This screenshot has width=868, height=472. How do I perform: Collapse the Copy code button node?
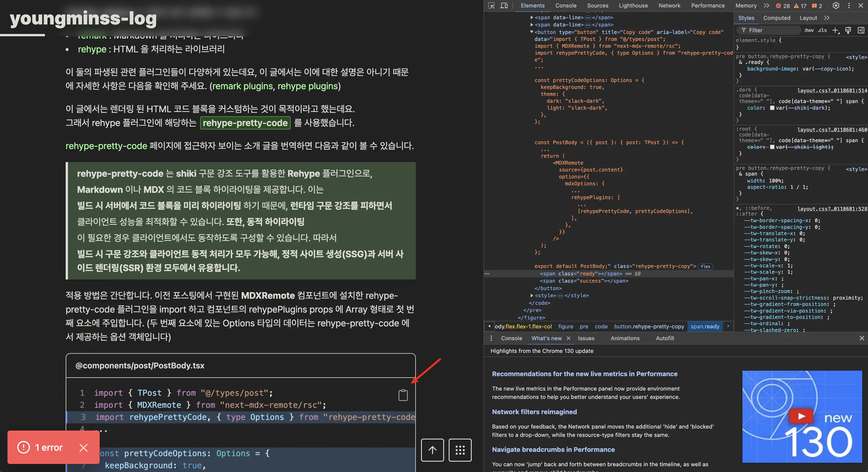click(532, 32)
